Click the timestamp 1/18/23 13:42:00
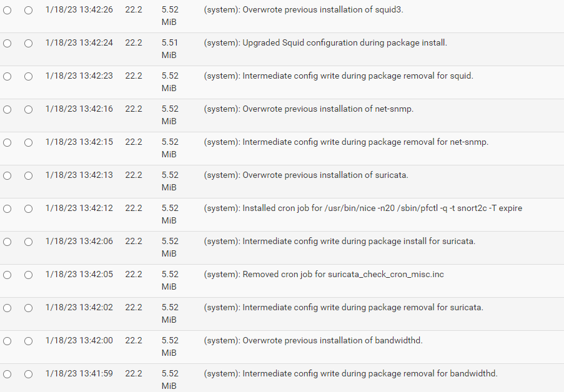The width and height of the screenshot is (564, 392). click(79, 341)
